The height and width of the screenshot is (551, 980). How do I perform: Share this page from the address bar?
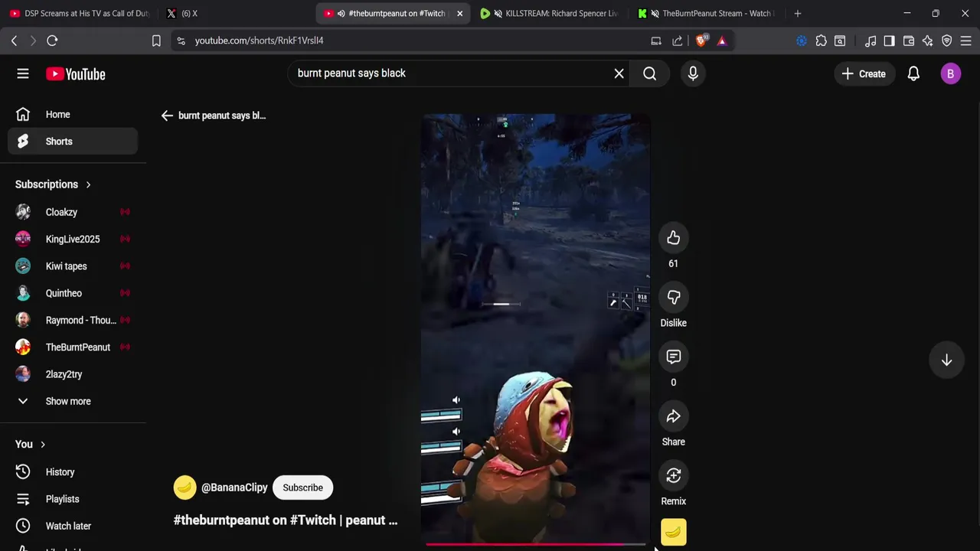tap(678, 41)
